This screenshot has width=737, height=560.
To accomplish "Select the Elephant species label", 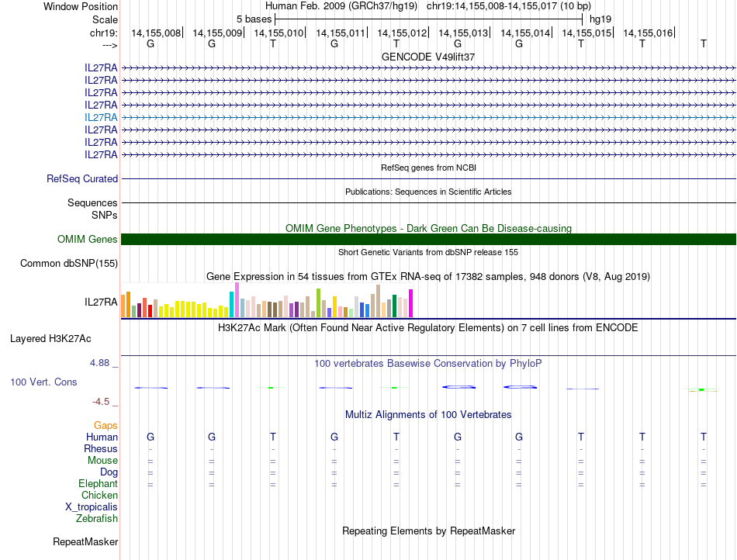I will pyautogui.click(x=98, y=483).
